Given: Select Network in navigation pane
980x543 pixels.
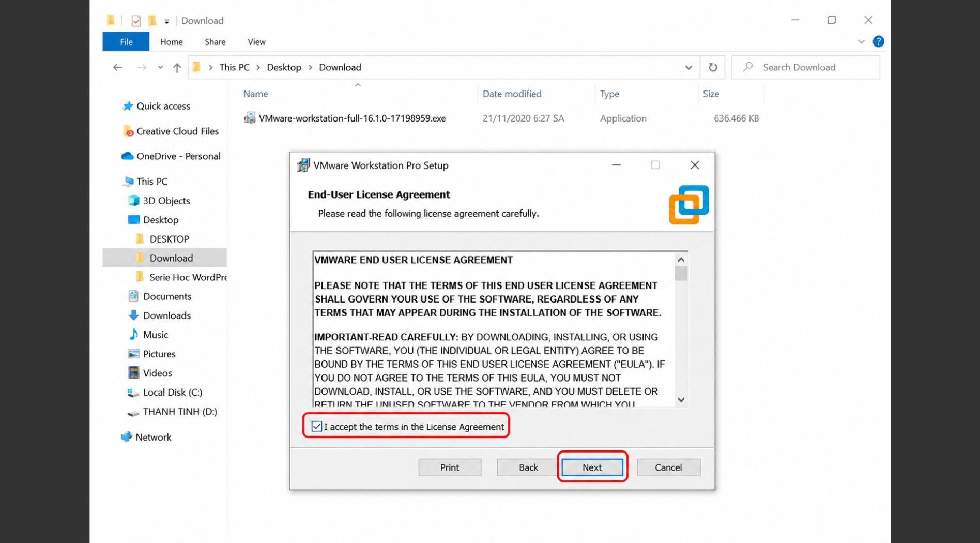Looking at the screenshot, I should (153, 437).
